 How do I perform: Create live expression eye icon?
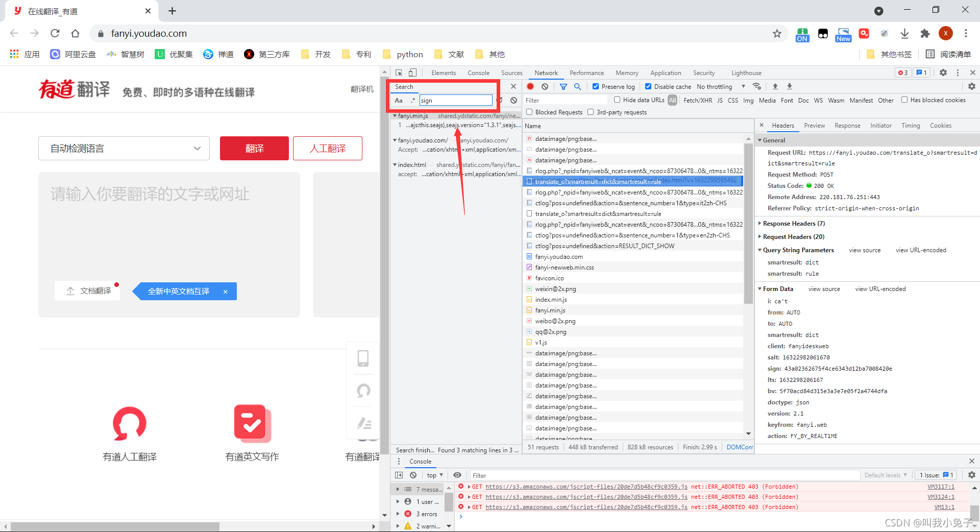pos(457,475)
